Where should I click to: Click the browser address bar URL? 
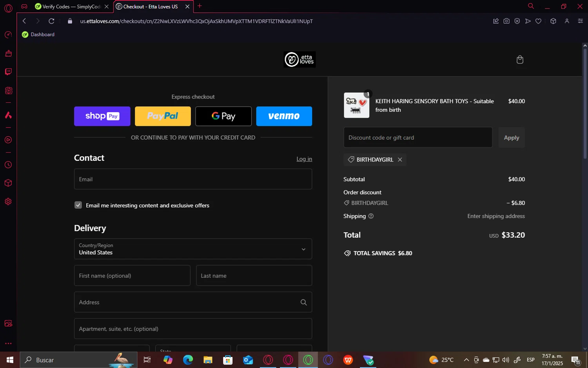196,21
